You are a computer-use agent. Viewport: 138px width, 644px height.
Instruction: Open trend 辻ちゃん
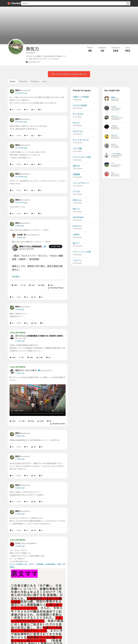click(x=76, y=123)
